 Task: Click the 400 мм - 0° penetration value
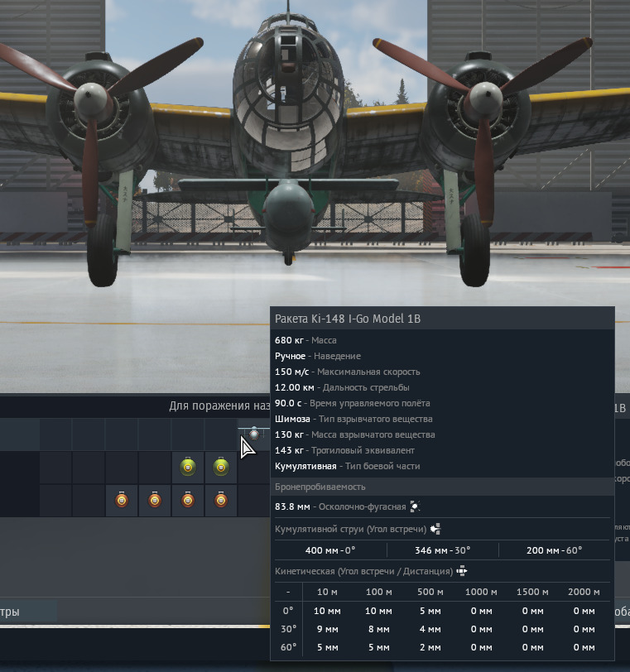[330, 550]
